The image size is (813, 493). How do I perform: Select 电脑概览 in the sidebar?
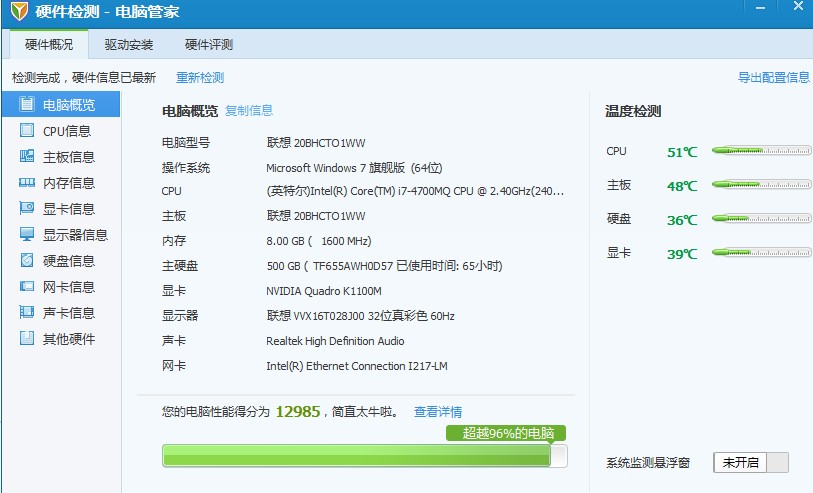[68, 105]
